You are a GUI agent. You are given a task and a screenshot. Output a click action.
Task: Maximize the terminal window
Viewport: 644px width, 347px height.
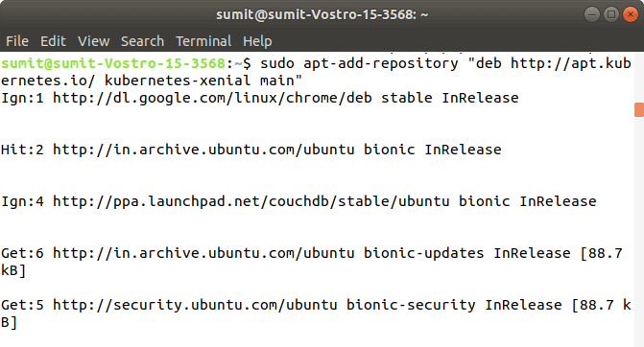point(611,14)
